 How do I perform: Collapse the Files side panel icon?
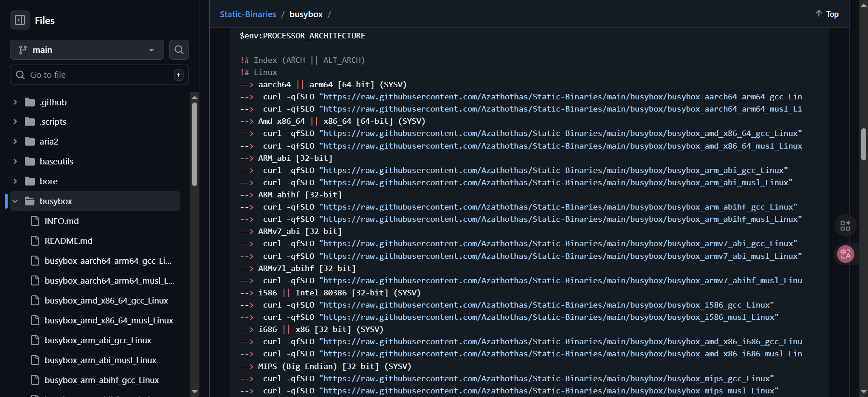20,20
